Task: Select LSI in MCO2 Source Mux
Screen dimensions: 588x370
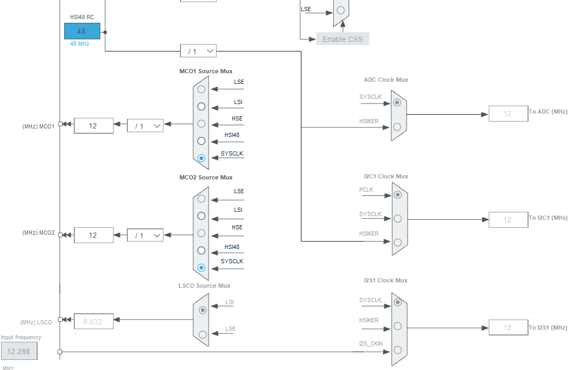Action: click(201, 216)
